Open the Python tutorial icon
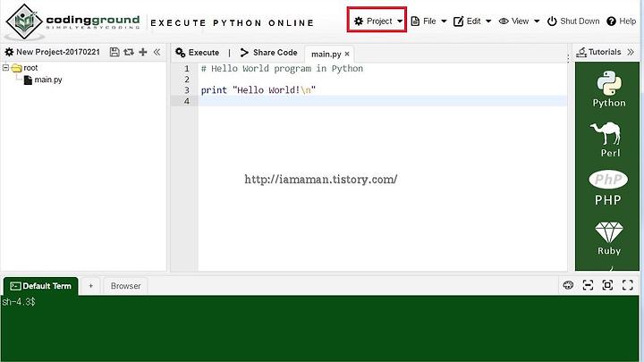 point(609,89)
